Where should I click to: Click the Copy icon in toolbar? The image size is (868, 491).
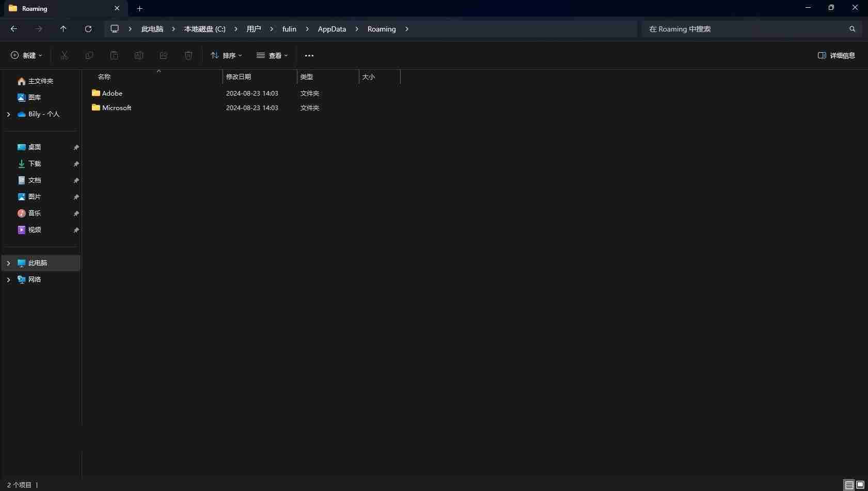(89, 55)
